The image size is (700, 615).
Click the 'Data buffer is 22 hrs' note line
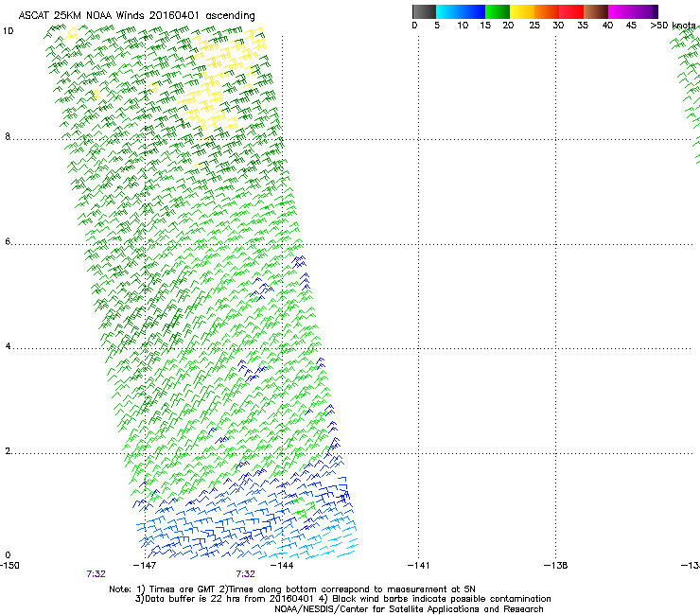(x=342, y=599)
